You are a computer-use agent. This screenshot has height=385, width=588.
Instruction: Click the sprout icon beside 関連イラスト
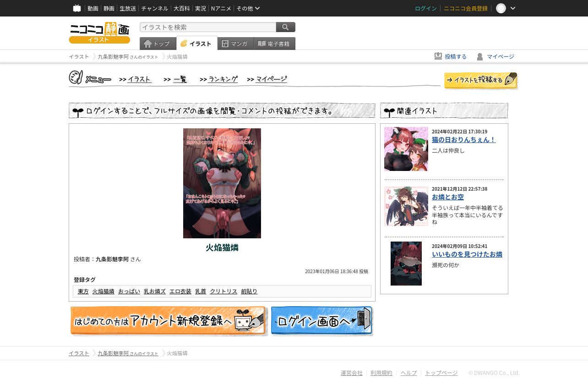pos(389,111)
